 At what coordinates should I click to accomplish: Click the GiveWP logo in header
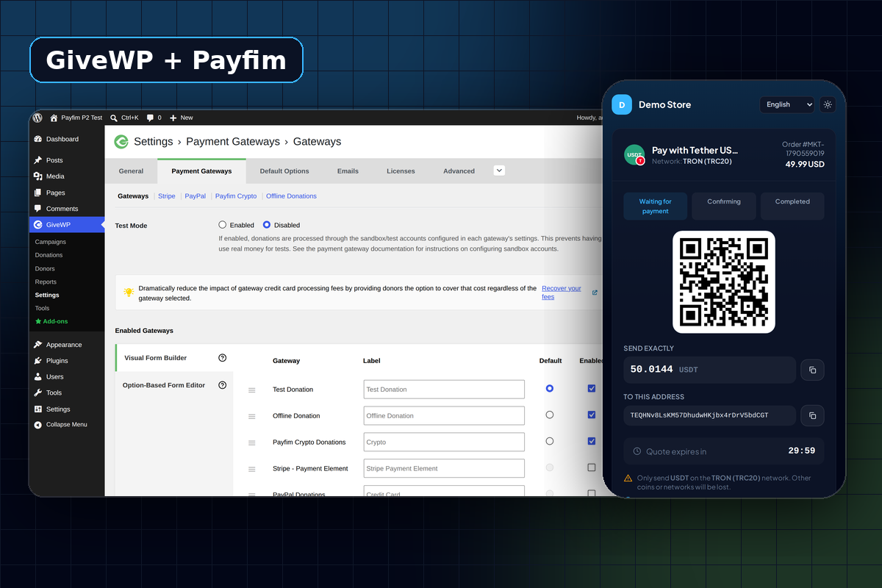[121, 142]
